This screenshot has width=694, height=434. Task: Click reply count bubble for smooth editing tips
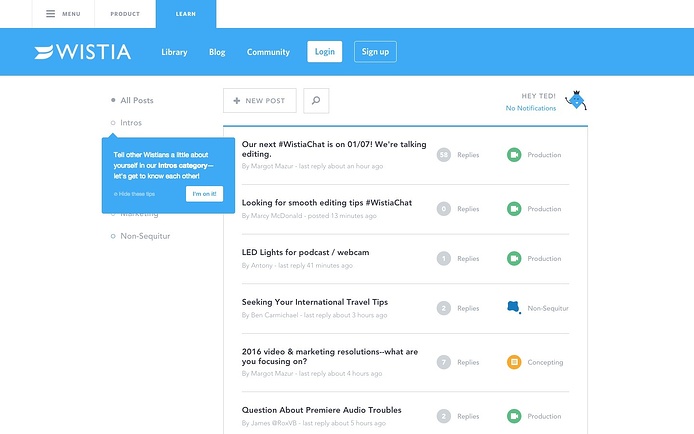click(x=443, y=209)
